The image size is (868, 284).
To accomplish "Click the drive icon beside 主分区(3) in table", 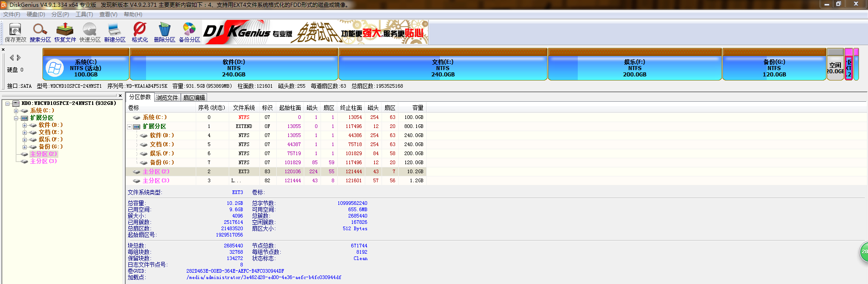I will click(137, 180).
